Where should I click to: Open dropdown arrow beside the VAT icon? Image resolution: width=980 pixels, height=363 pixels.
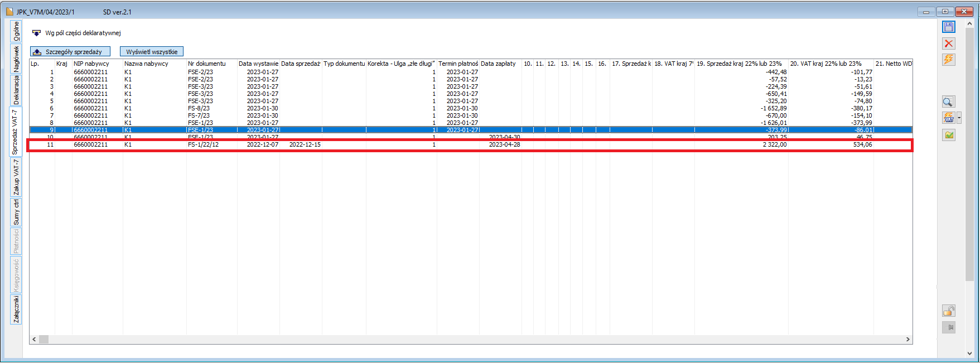coord(959,118)
